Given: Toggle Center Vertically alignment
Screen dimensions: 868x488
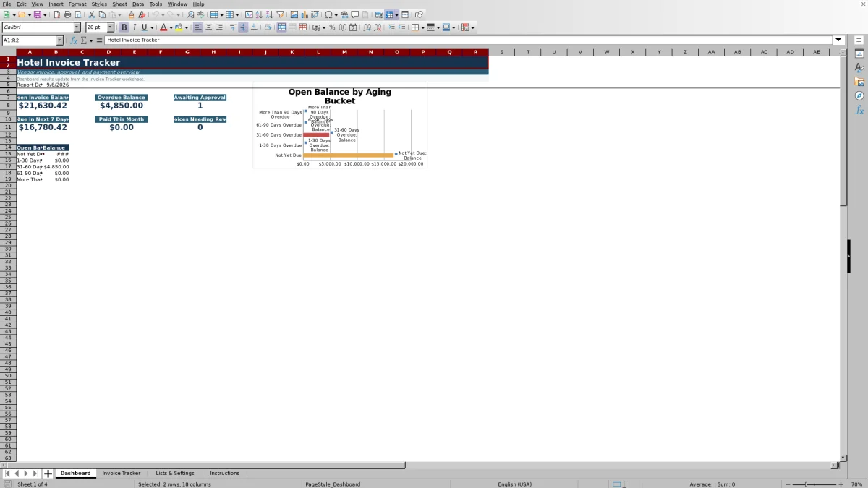Looking at the screenshot, I should 243,27.
